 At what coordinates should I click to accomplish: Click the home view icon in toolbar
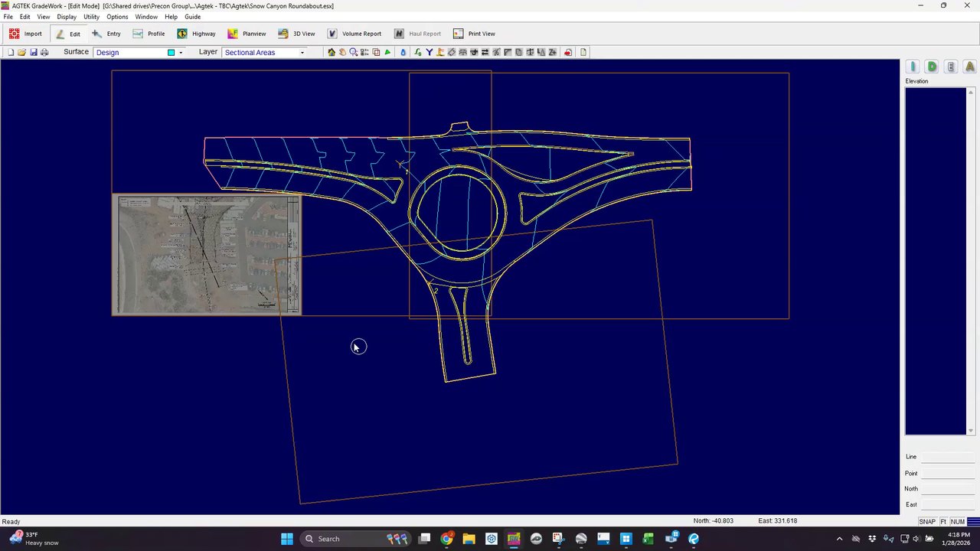(x=332, y=52)
